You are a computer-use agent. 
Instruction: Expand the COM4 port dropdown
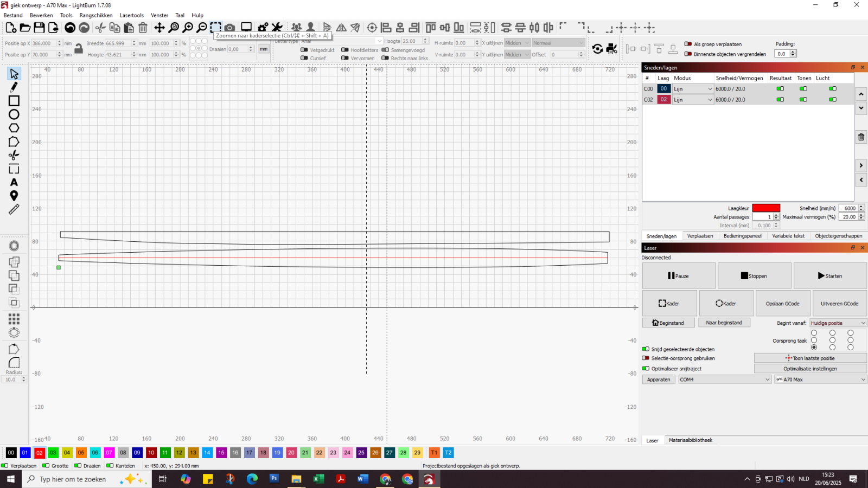tap(725, 380)
